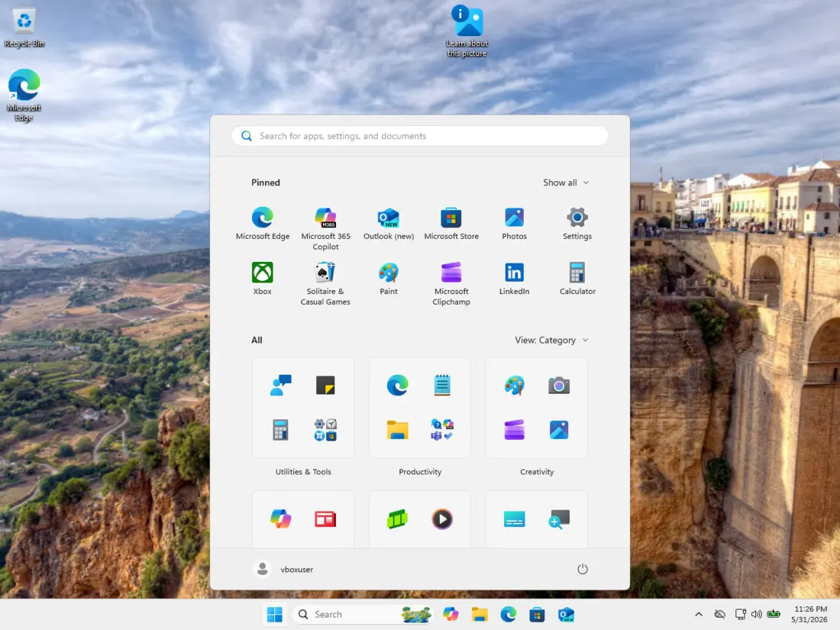The image size is (840, 630).
Task: Open the Magnifier icon
Action: (x=559, y=519)
